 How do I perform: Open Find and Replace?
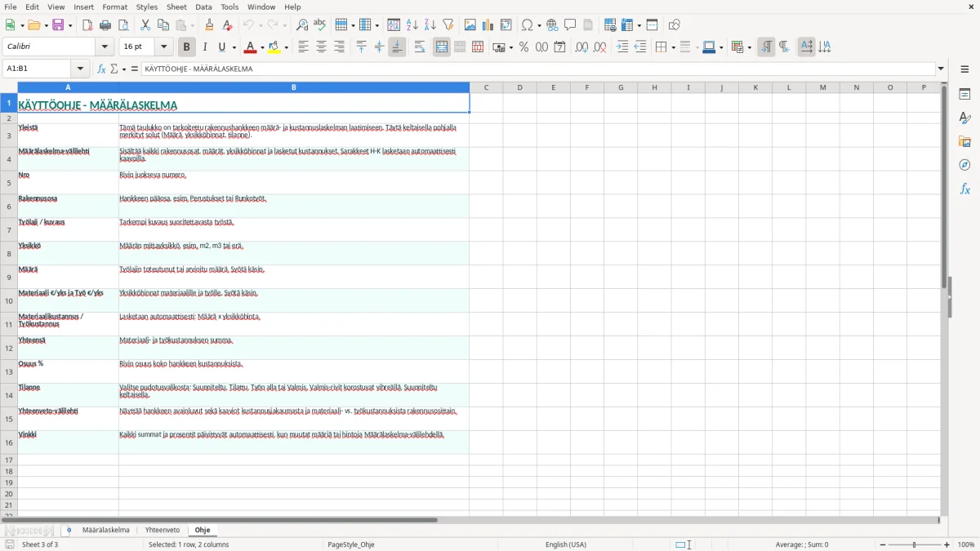[x=302, y=25]
